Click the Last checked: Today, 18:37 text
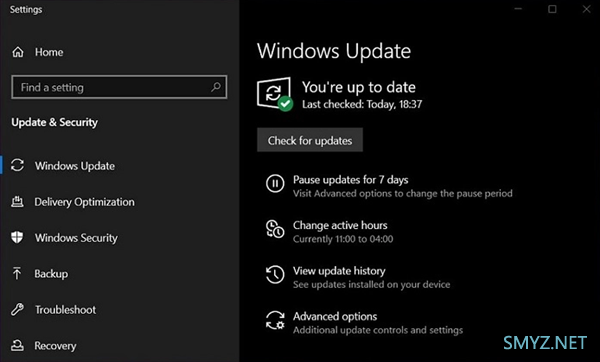This screenshot has height=362, width=600. click(362, 104)
